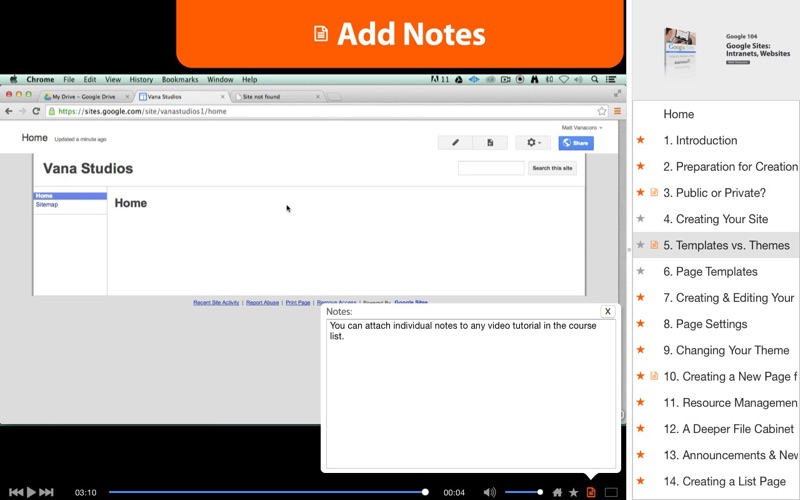Click the Recent Site Activity link in video
800x500 pixels.
point(216,303)
